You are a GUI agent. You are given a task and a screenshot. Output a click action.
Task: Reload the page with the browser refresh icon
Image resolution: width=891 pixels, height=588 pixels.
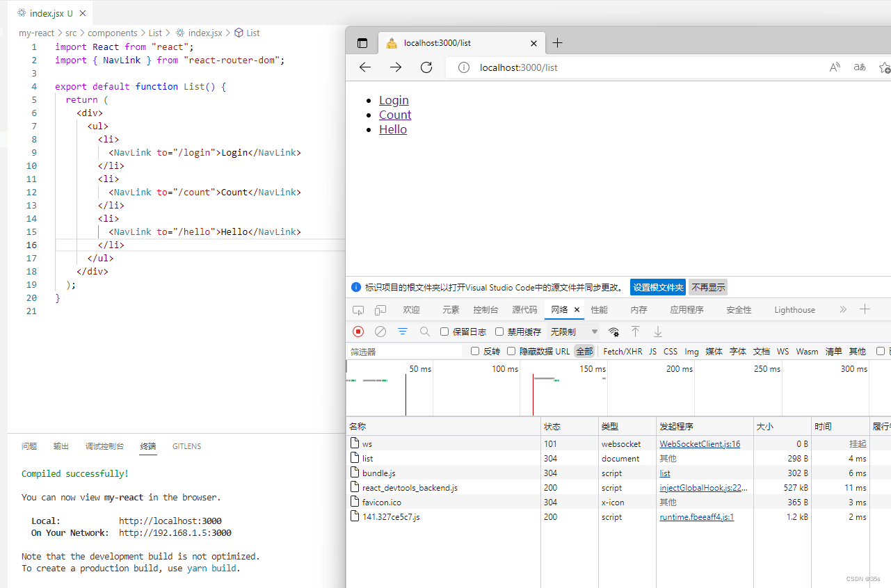click(426, 67)
